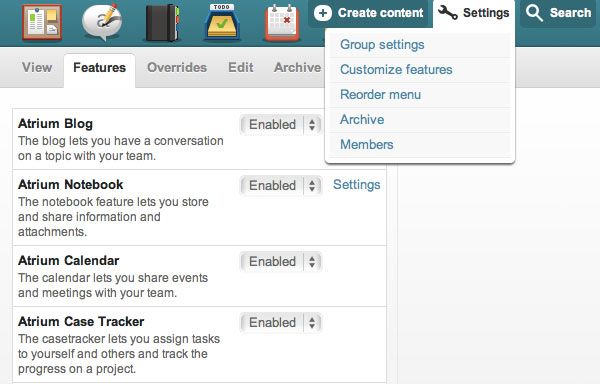
Task: Open Atrium Calendar Enabled dropdown
Action: tap(281, 262)
